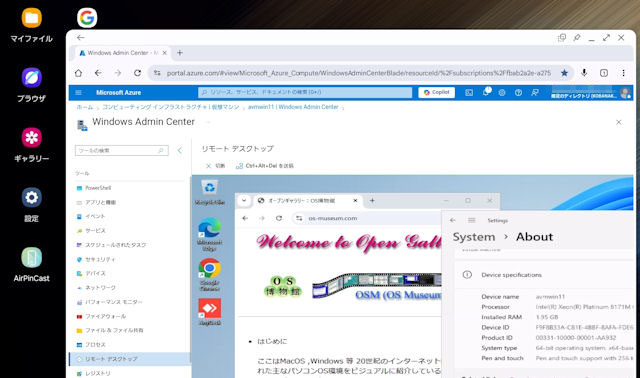Open スケジュールされたタスク tool in sidebar

(x=116, y=245)
